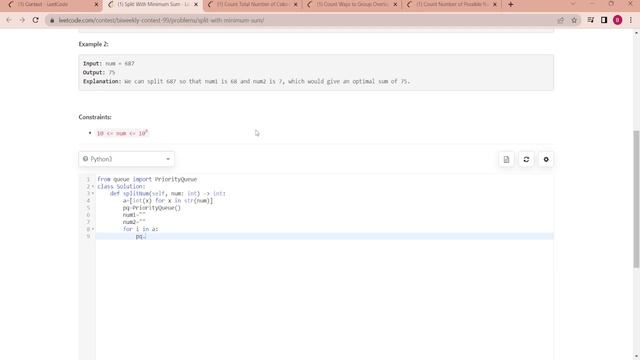Click the 'pq=PriorityQueue()' code line
640x360 pixels.
click(x=151, y=208)
